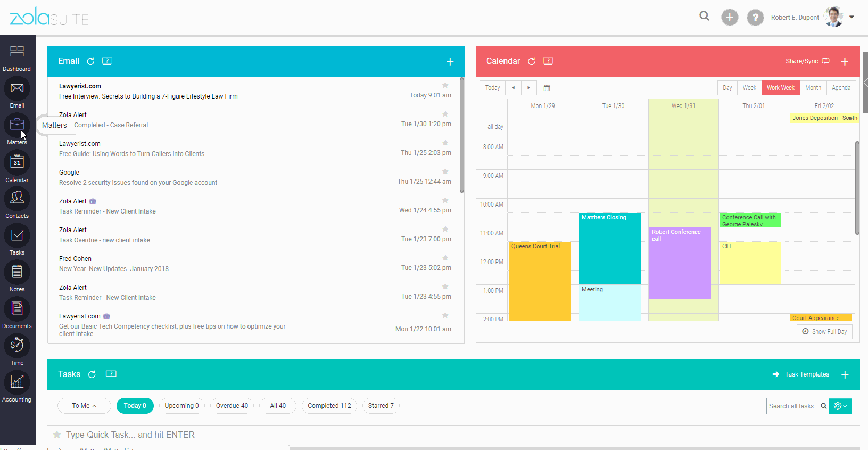
Task: Expand the To Me task filter
Action: 84,406
